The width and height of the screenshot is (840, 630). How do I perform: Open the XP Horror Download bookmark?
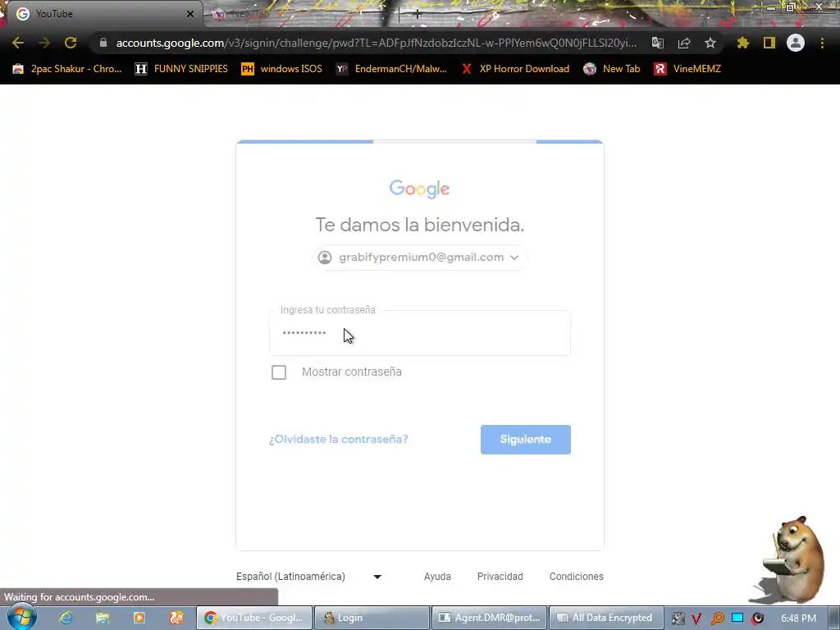click(x=515, y=69)
